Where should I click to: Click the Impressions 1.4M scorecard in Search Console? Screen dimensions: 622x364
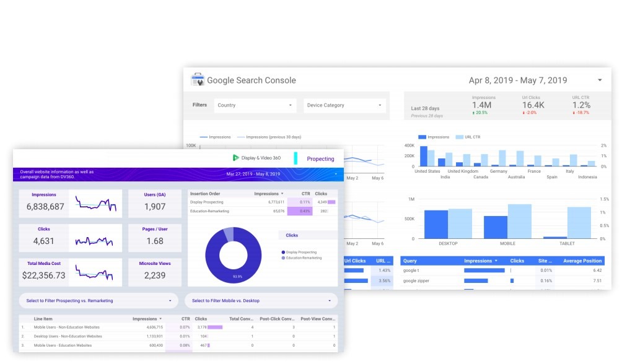[x=483, y=105]
